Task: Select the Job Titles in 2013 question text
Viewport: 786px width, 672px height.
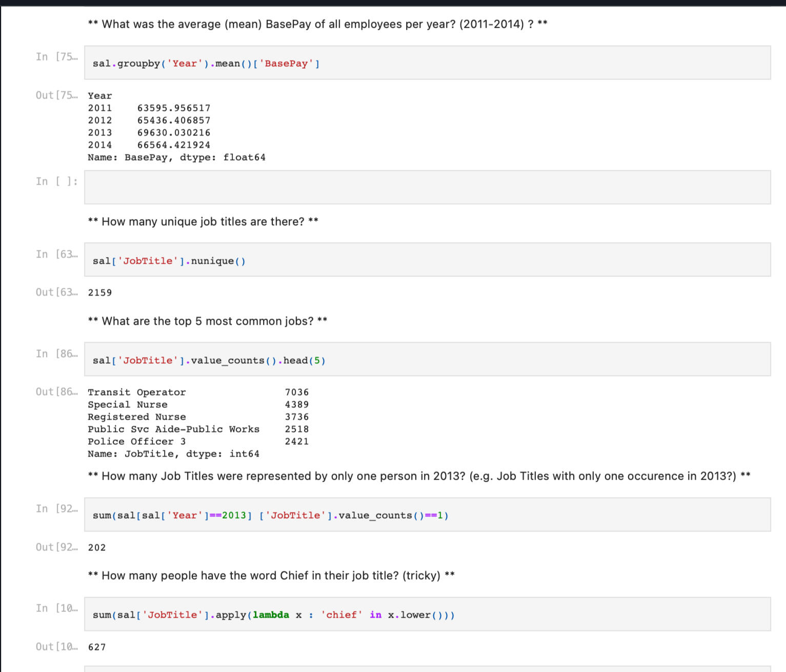Action: click(x=418, y=476)
